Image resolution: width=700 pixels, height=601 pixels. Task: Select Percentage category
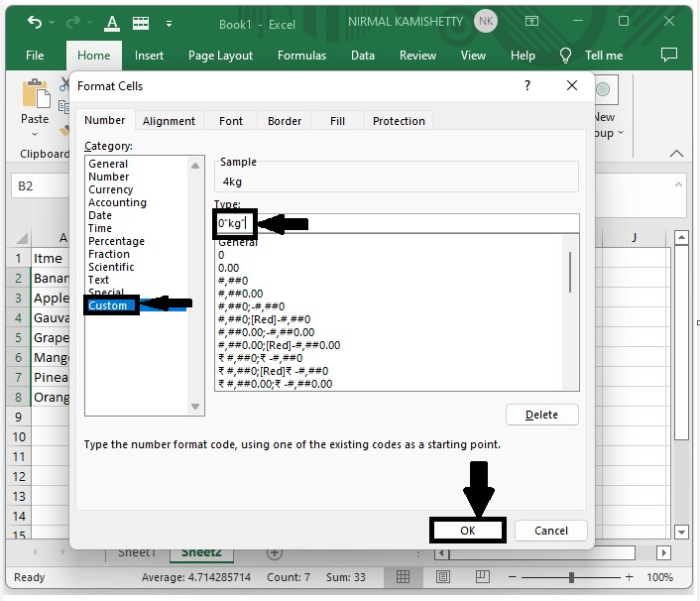[x=117, y=242]
